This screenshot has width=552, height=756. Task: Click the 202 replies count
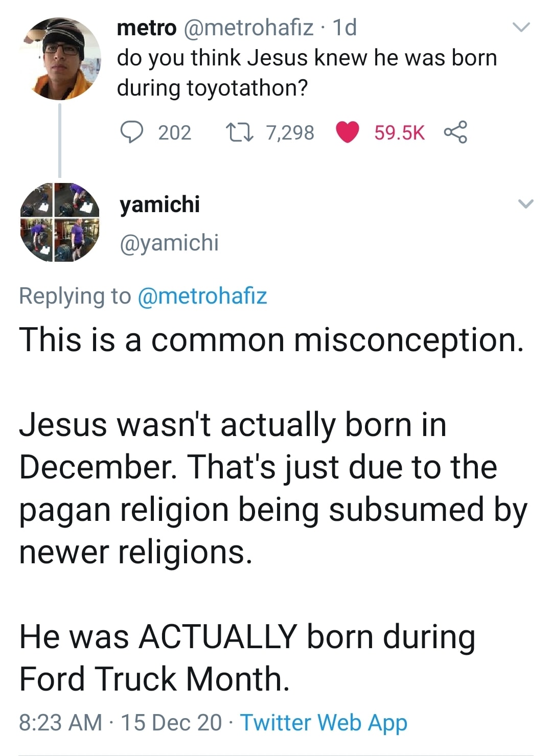(175, 132)
